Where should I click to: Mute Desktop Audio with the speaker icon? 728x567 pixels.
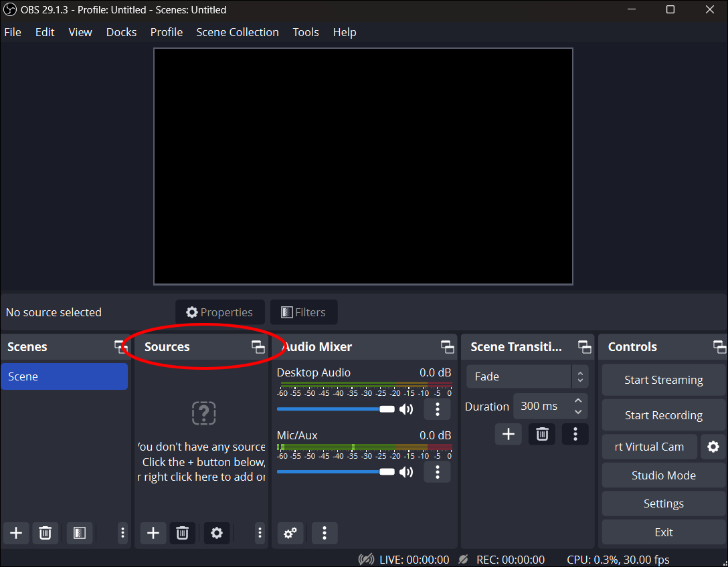[x=407, y=409]
